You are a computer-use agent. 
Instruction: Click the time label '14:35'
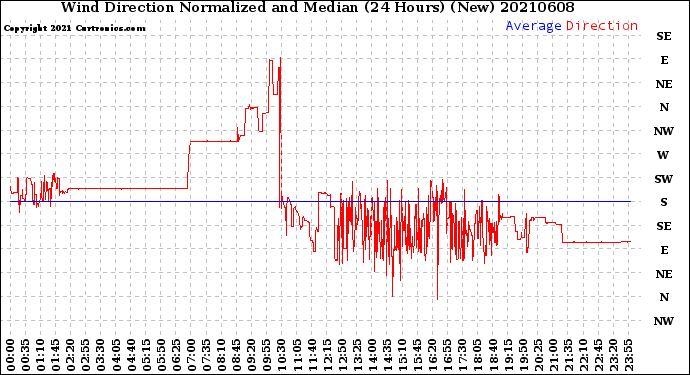click(387, 355)
